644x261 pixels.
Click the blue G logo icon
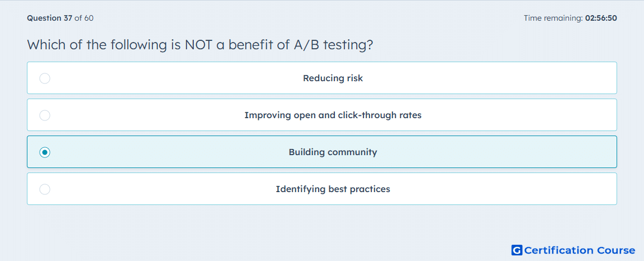[x=517, y=250]
